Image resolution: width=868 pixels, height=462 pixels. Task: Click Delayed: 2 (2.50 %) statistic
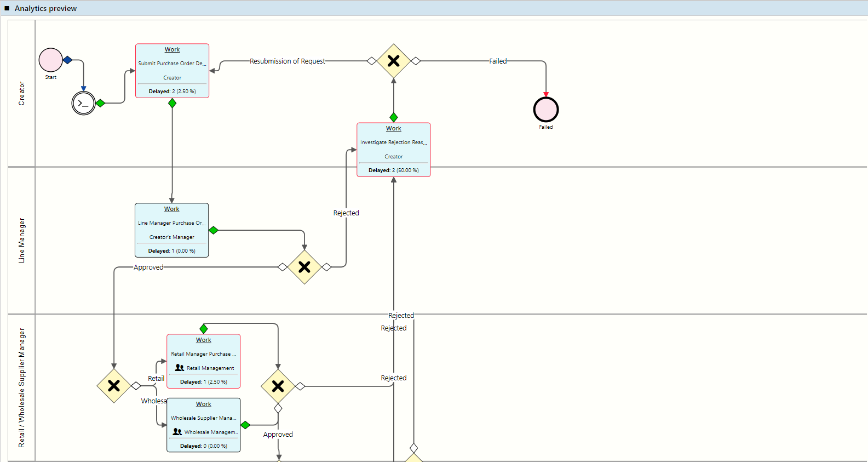point(173,91)
